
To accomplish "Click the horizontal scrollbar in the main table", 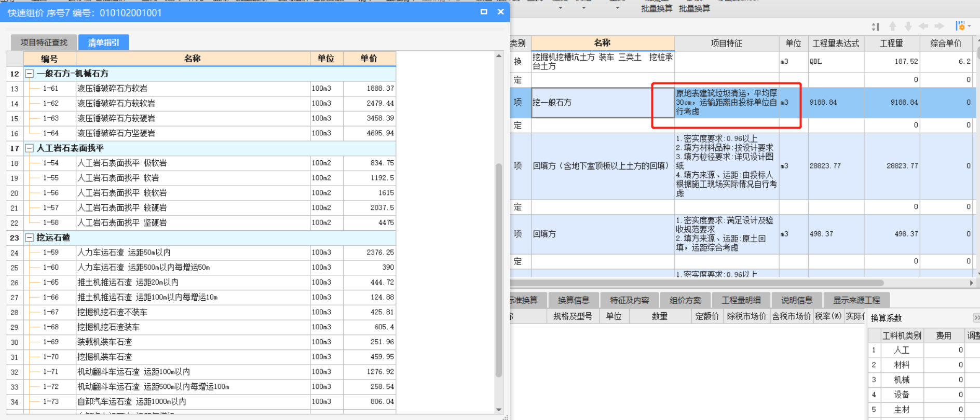I will point(697,283).
